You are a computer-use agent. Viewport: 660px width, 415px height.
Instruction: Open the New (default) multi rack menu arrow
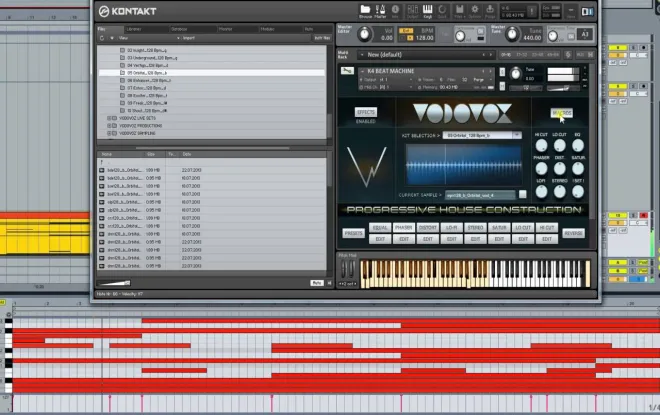coord(362,55)
